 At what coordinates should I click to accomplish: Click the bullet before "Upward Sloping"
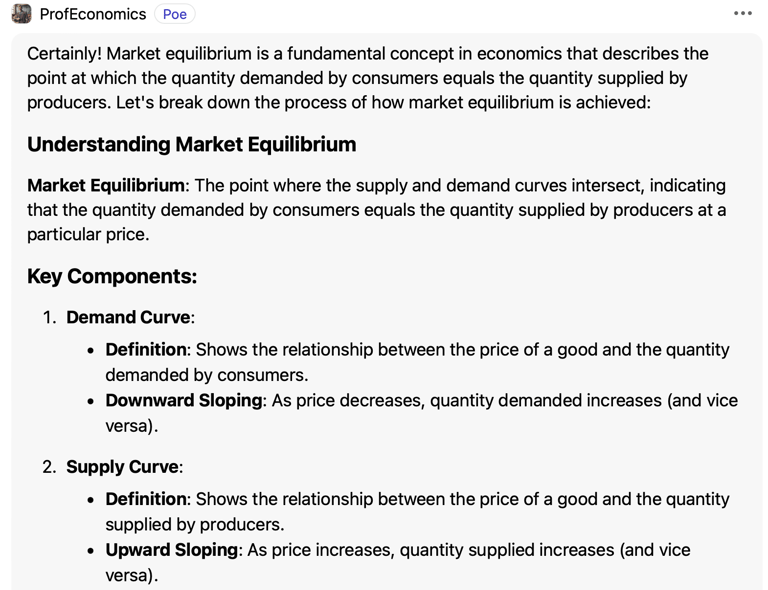(x=91, y=550)
